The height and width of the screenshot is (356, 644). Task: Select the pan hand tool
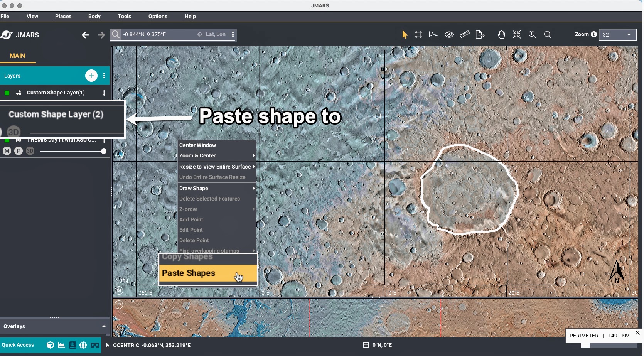501,35
